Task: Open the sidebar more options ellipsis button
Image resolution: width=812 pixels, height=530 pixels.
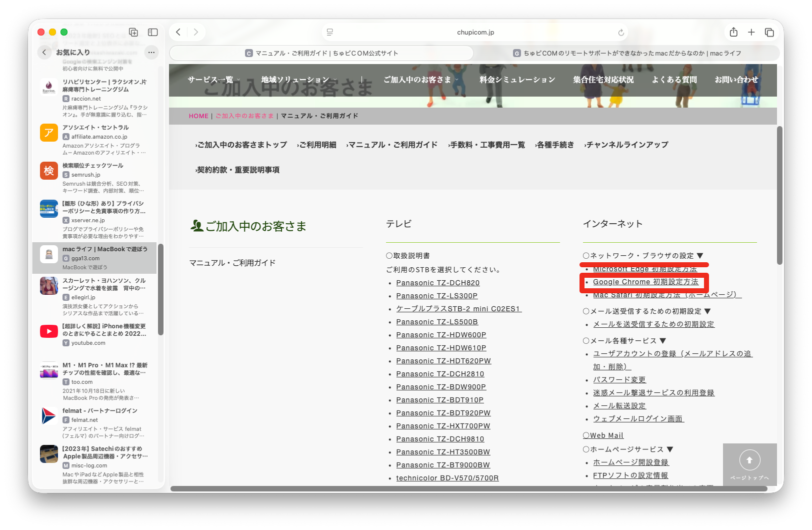Action: coord(151,52)
